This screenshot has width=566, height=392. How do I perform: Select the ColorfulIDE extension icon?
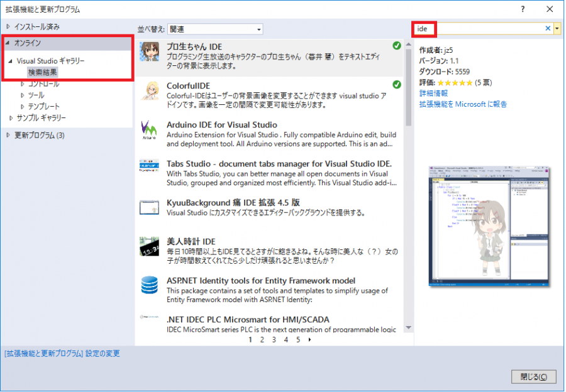[149, 93]
